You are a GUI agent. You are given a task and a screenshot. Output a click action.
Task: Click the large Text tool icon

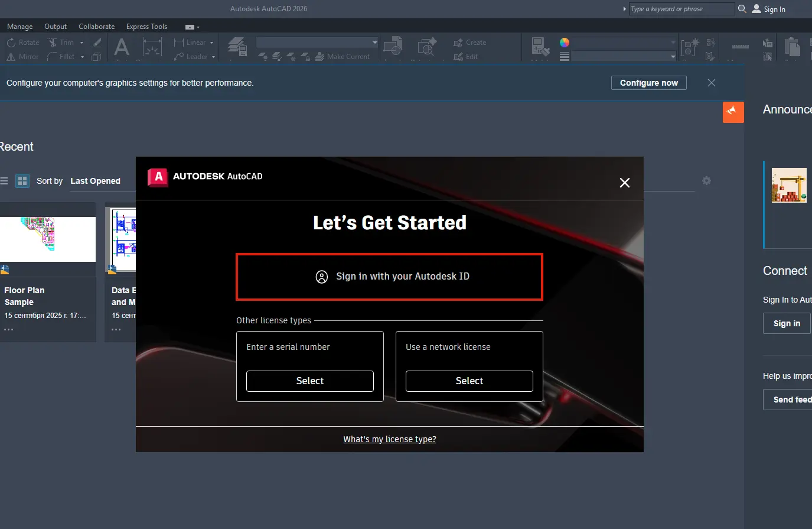coord(122,48)
